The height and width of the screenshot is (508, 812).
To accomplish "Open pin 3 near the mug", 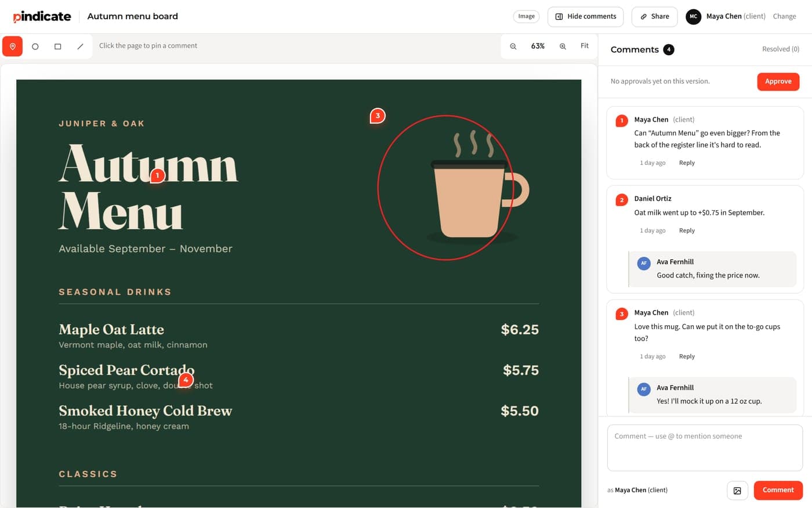I will pyautogui.click(x=378, y=116).
